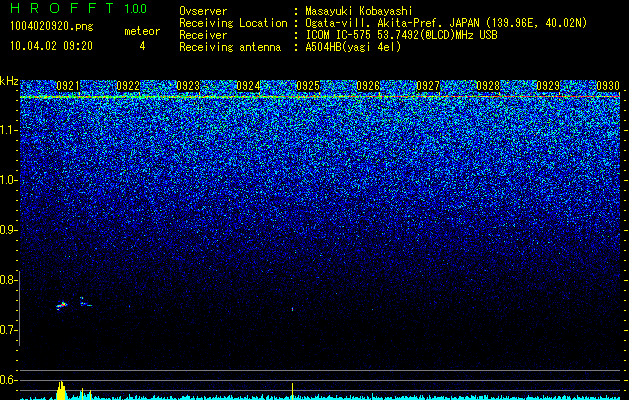The width and height of the screenshot is (629, 400).
Task: Click receiver text ICOM IC-575 53.7492 MHz USB
Action: point(401,35)
